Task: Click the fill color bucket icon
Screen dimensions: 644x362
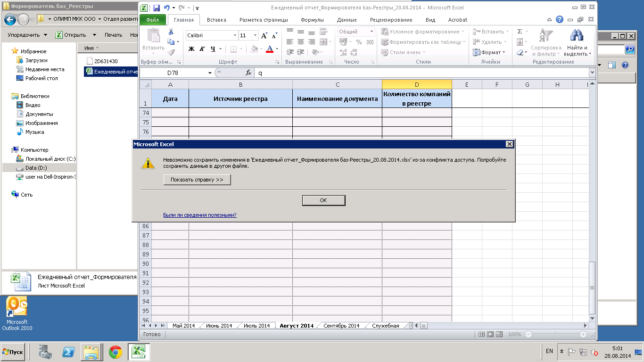Action: 254,49
